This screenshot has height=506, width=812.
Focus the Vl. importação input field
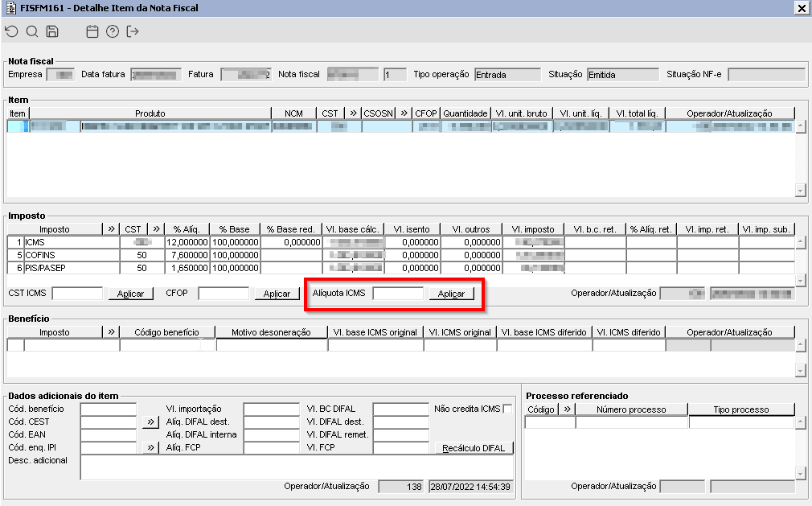(x=272, y=409)
